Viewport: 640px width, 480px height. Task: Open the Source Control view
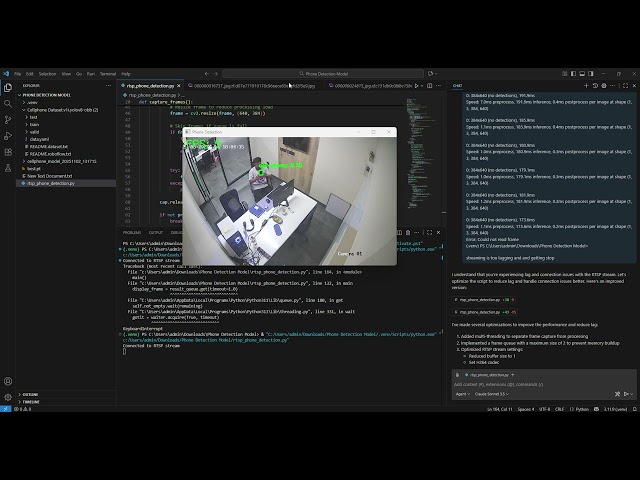pyautogui.click(x=8, y=120)
